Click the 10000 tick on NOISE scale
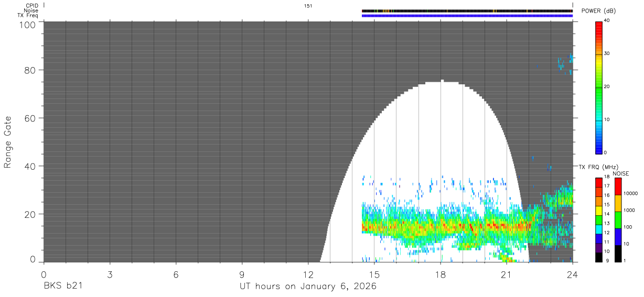644x297 pixels. 631,194
